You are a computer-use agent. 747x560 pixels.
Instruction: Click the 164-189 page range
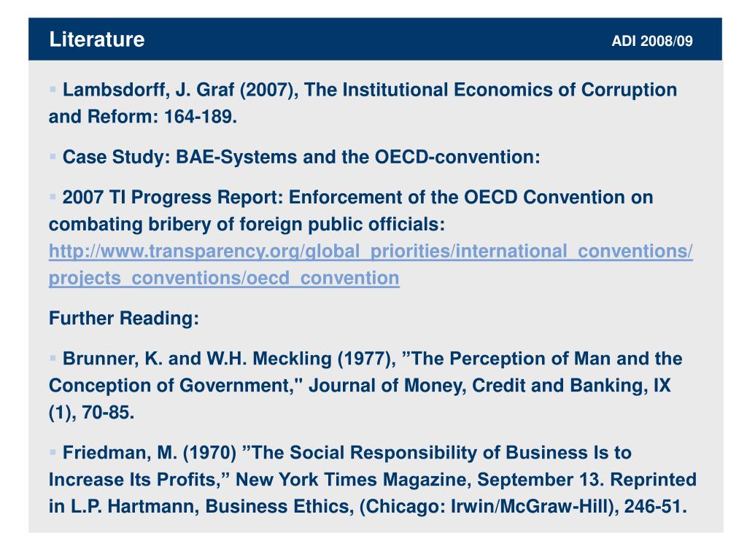200,117
